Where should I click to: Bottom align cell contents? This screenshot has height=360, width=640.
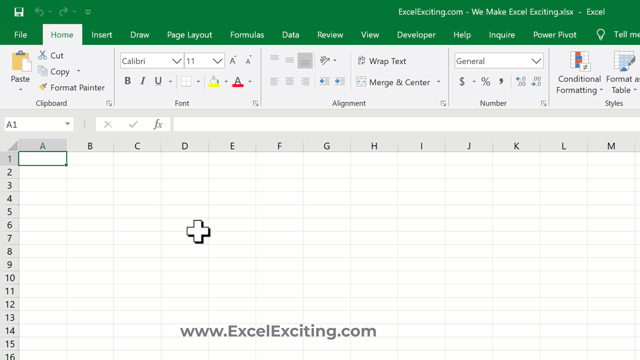click(305, 60)
